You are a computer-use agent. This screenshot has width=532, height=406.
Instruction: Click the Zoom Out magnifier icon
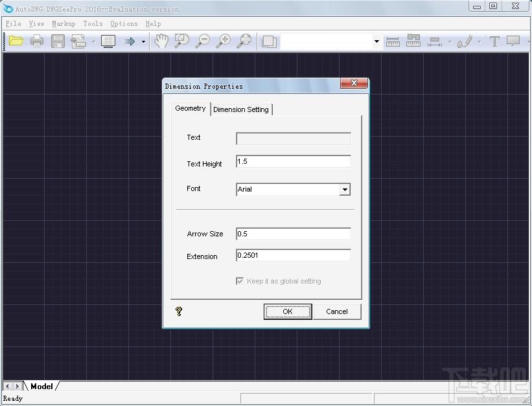point(203,41)
